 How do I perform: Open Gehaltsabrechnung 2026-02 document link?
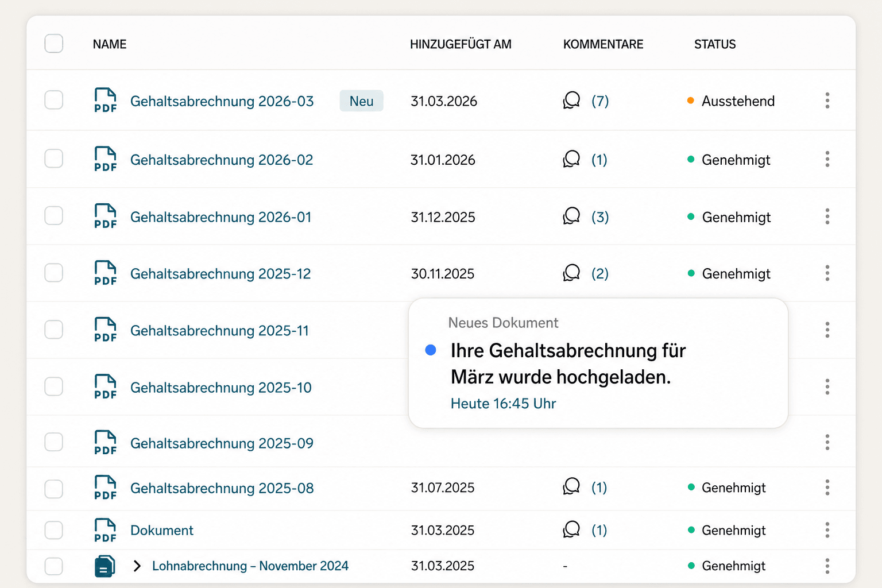click(222, 160)
